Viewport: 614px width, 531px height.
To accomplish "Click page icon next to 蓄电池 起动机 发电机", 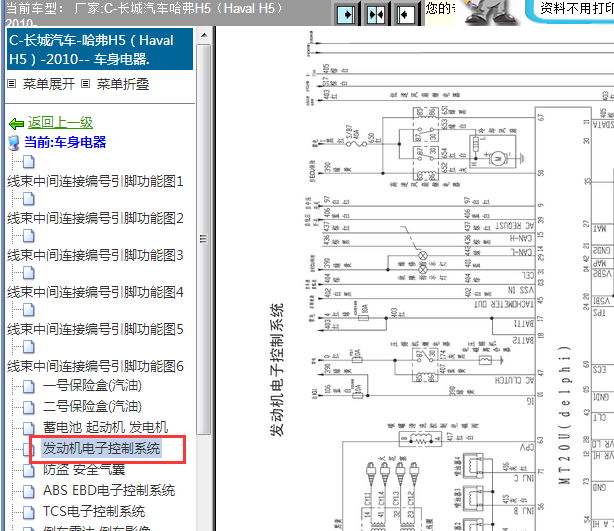I will click(29, 428).
